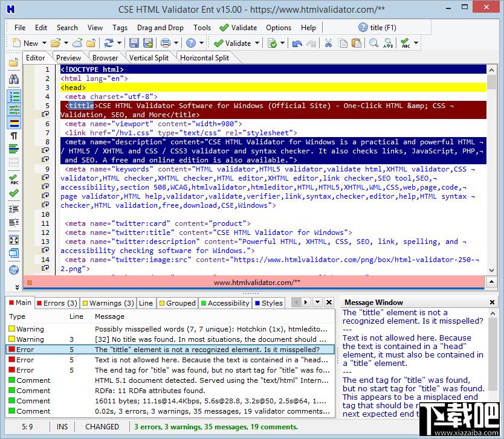Click the green checkmark validate icon in sidebar
The width and height of the screenshot is (504, 439).
click(14, 193)
